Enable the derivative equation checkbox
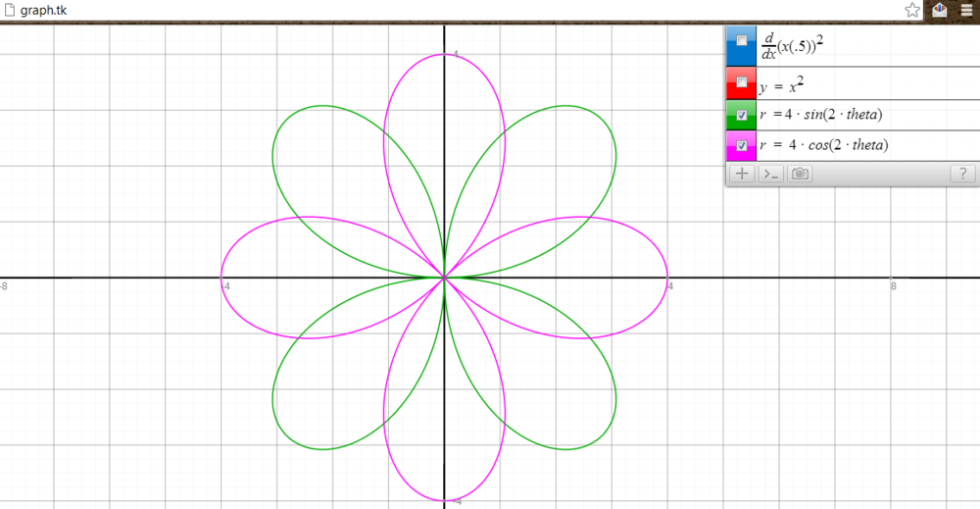980x509 pixels. point(742,41)
